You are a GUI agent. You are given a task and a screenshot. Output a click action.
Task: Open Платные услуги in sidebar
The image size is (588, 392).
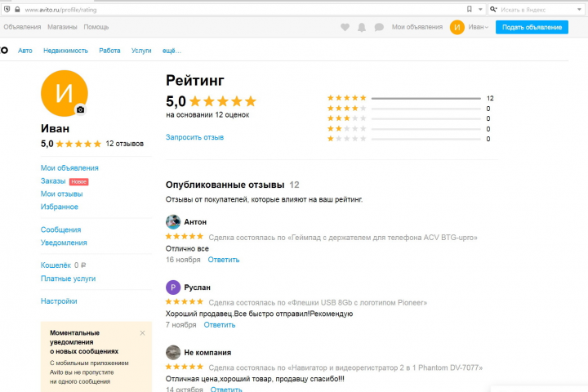tap(68, 278)
